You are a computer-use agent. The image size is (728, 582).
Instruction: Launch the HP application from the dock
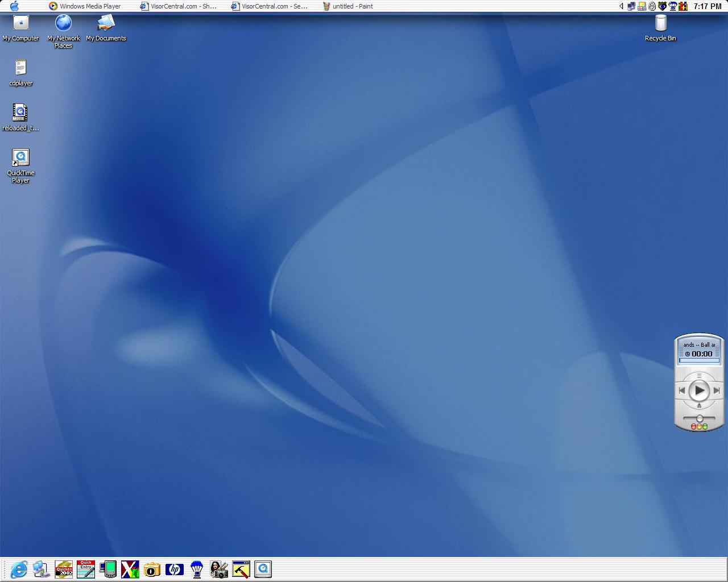tap(175, 569)
